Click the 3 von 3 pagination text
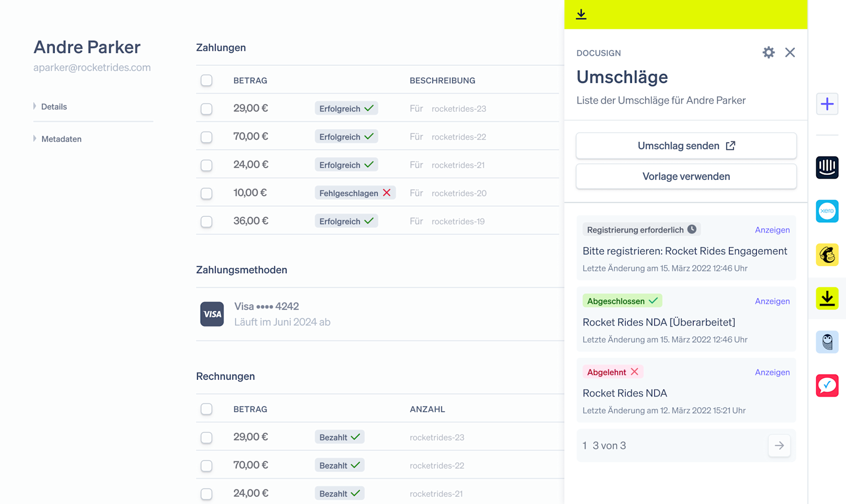This screenshot has width=846, height=504. click(609, 446)
